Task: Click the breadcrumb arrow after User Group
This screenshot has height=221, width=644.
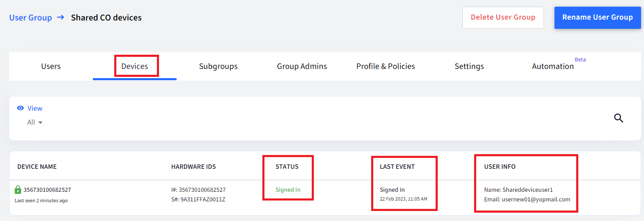Action: (61, 18)
